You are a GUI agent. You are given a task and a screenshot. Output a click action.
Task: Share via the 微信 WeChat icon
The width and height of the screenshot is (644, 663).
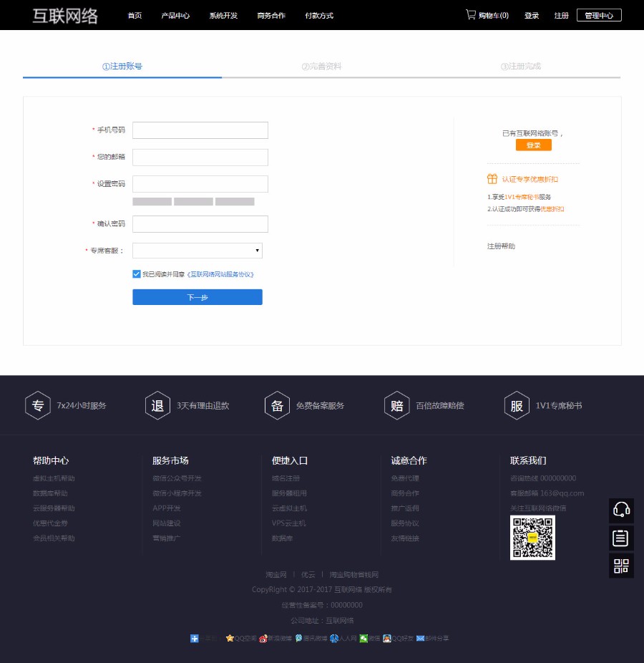pos(364,638)
